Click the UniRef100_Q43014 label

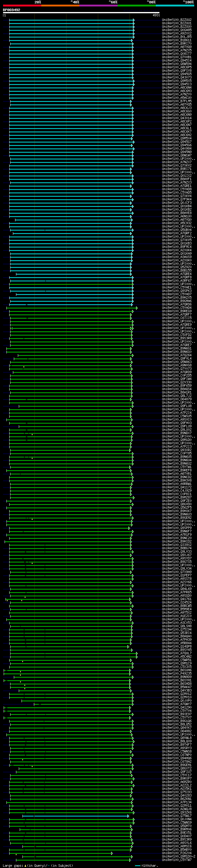tap(177, 118)
